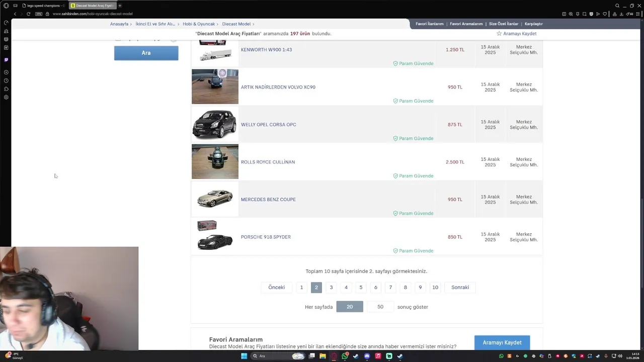Open the Apple Music taskbar icon
The height and width of the screenshot is (362, 644).
click(x=378, y=356)
